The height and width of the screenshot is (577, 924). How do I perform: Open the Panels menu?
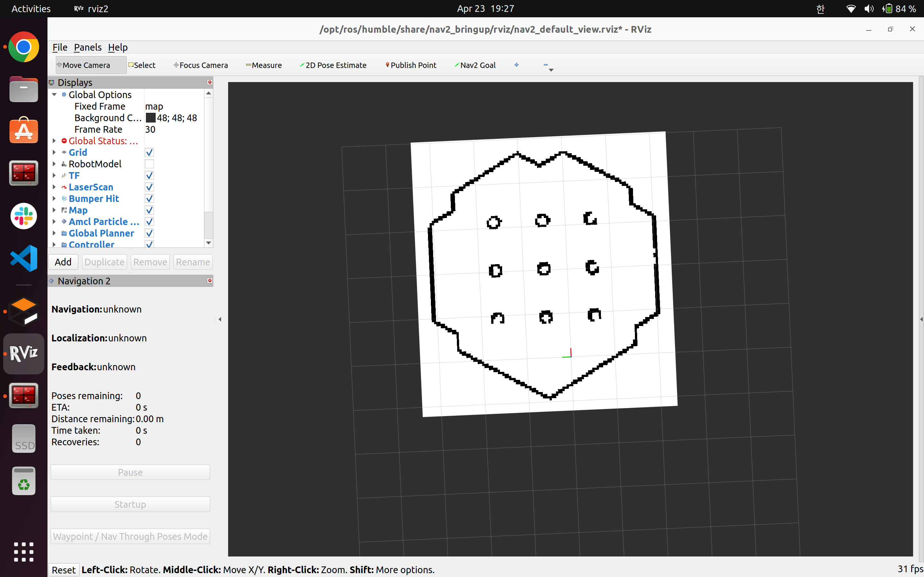tap(88, 47)
